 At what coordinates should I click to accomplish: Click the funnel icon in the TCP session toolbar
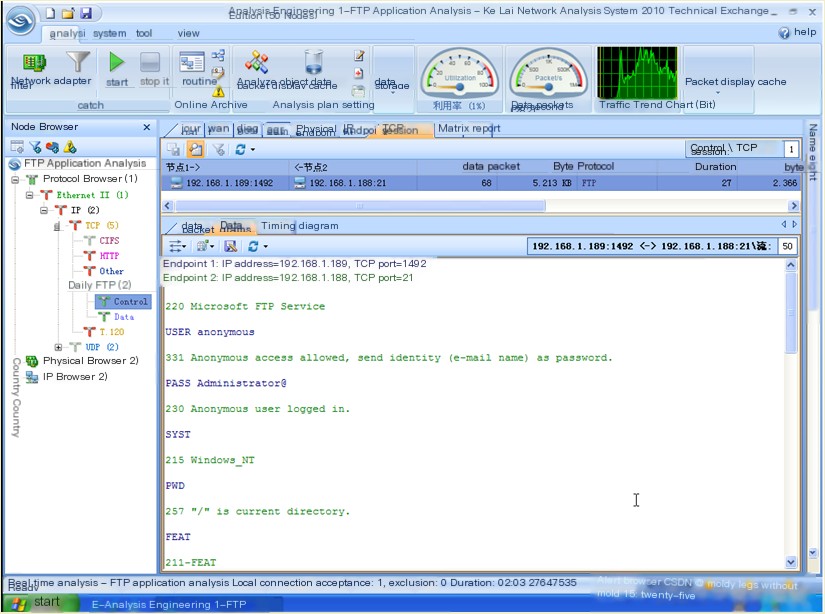point(219,149)
